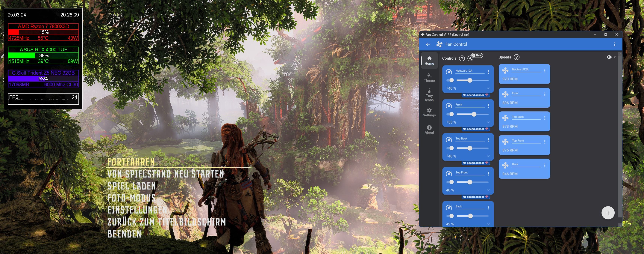644x254 pixels.
Task: Click the fan icon on Noctua U12A speed card
Action: coord(505,70)
